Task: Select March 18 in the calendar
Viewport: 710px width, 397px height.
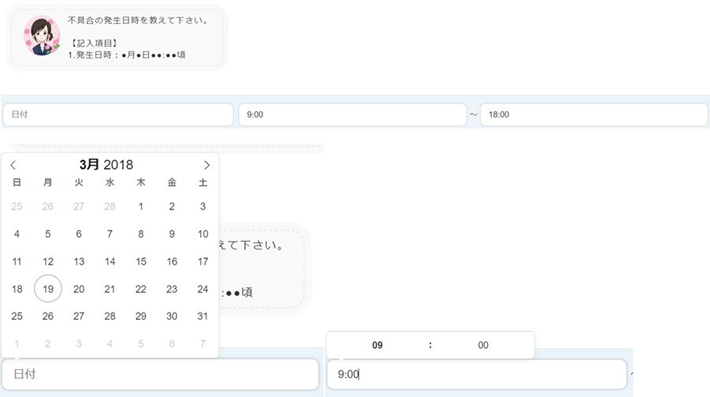Action: 17,289
